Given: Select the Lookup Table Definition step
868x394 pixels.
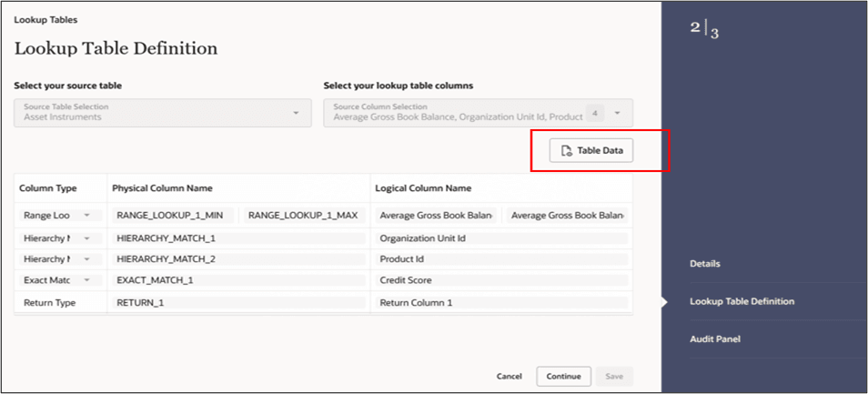Looking at the screenshot, I should click(742, 301).
